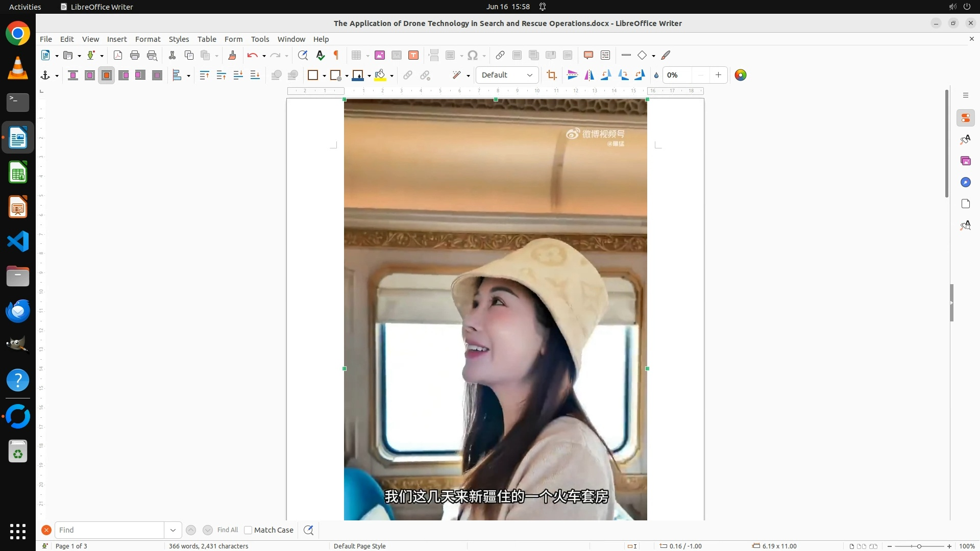The image size is (980, 551).
Task: Click the Crop image tool
Action: [x=551, y=76]
